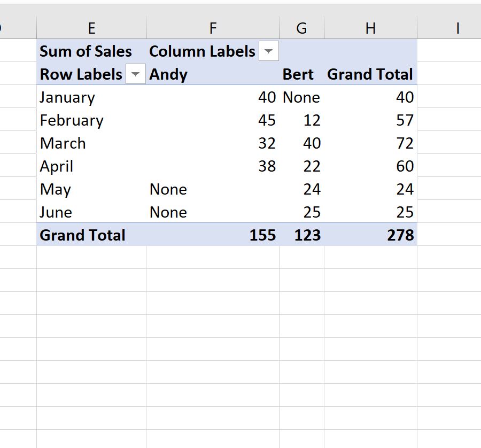
Task: Select column H header
Action: pos(370,28)
